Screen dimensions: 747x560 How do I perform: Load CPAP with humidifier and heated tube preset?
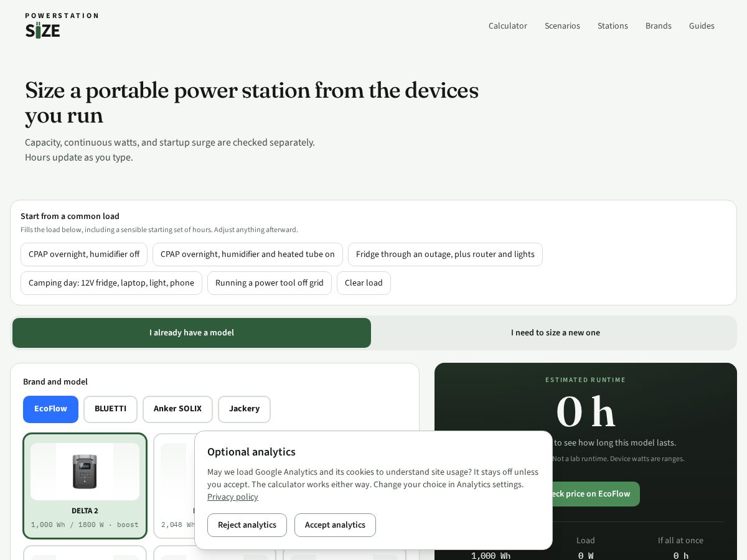248,254
